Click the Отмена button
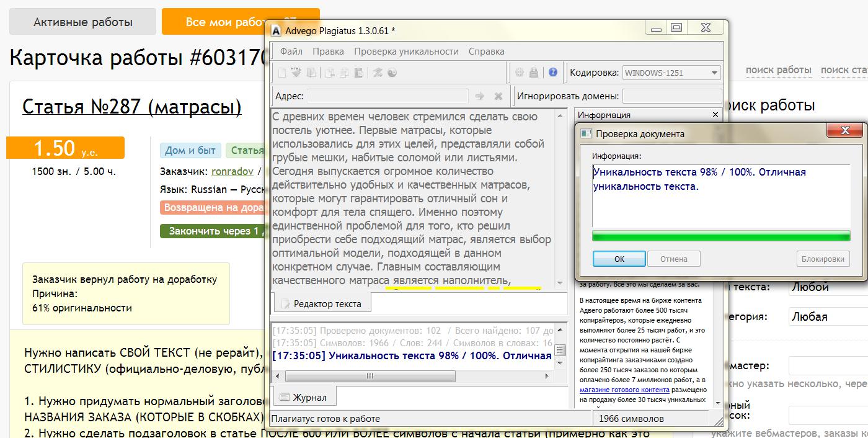868x438 pixels. [674, 259]
